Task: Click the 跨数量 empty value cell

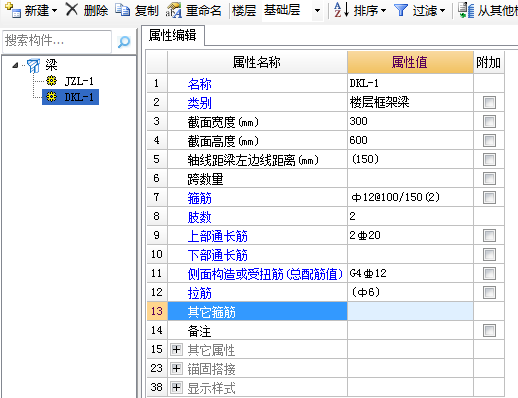Action: point(410,178)
